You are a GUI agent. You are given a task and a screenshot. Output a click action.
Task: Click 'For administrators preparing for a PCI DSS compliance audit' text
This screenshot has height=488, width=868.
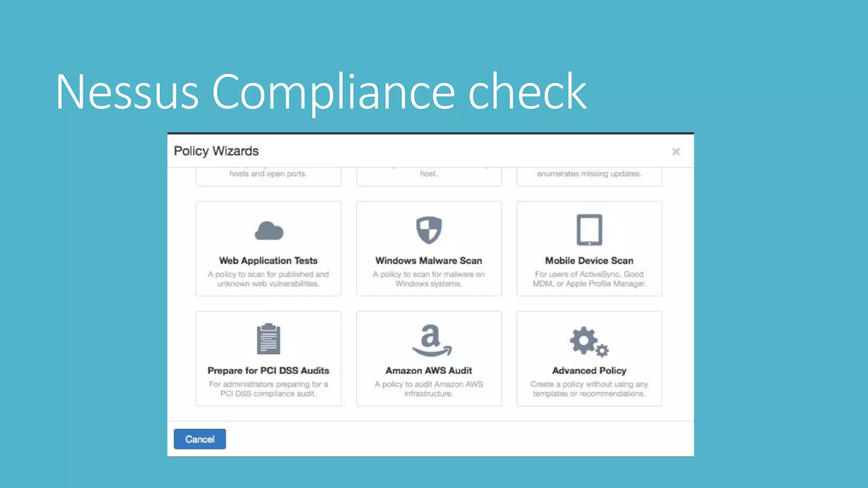point(268,389)
